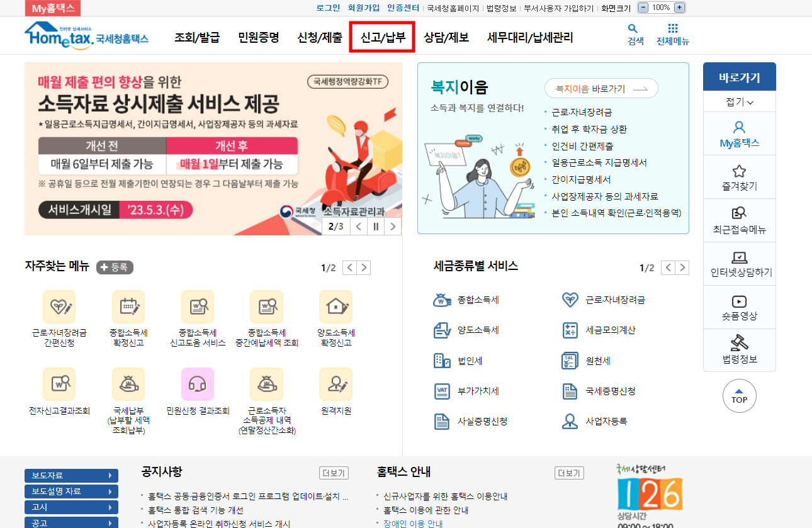Go to previous banner slide

359,227
